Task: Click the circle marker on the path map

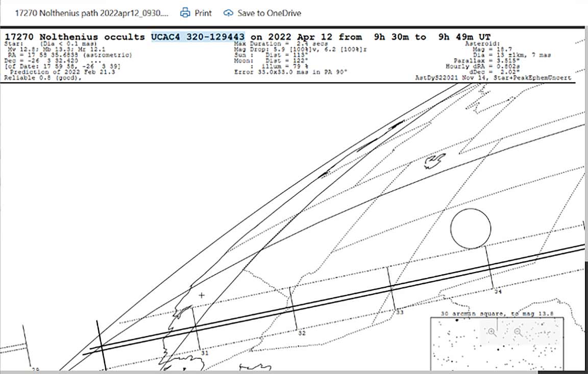Action: 471,229
